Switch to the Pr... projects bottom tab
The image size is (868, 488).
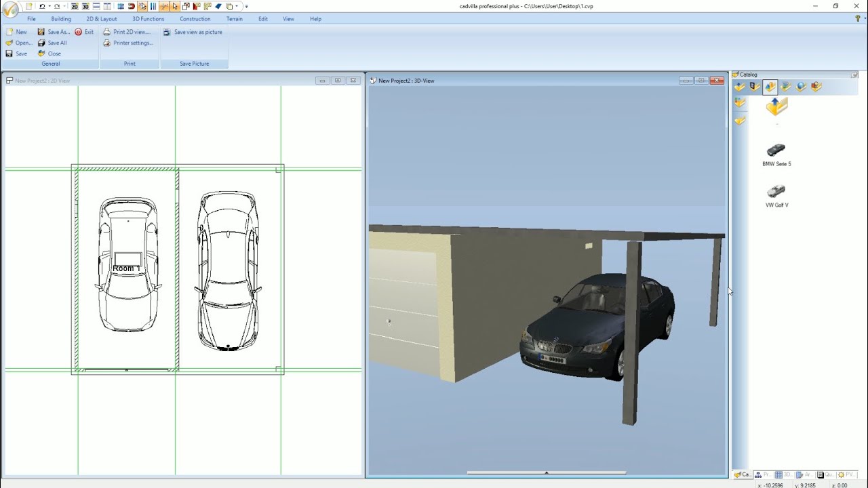click(763, 474)
